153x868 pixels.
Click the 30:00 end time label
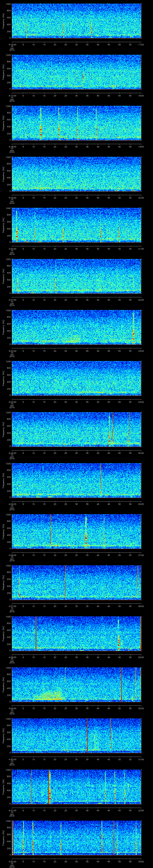141,708
